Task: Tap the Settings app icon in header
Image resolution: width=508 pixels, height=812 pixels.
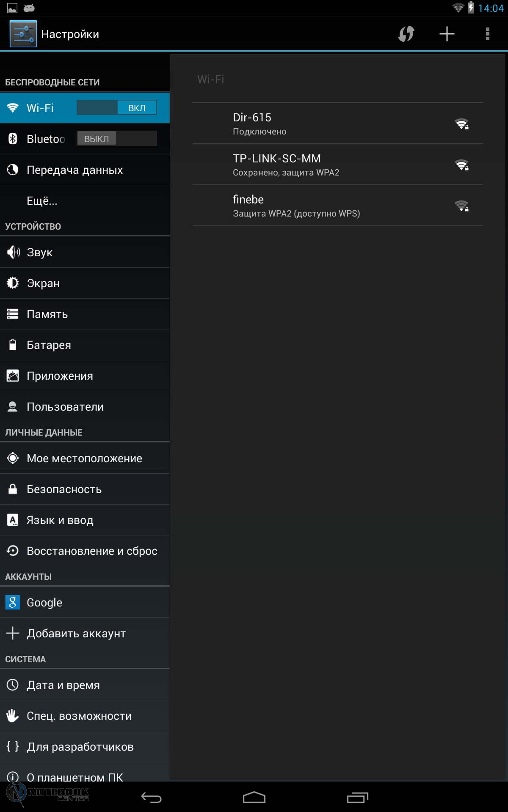Action: [23, 34]
